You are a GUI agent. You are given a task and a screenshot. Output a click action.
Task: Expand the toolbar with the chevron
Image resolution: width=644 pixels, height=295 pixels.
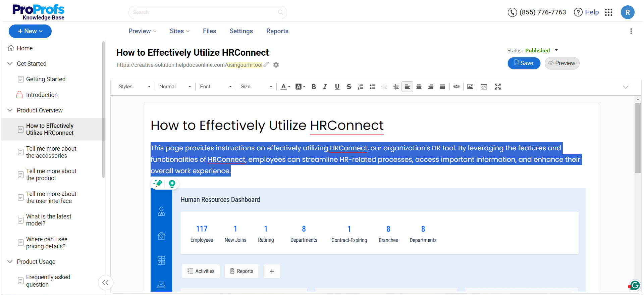click(x=626, y=87)
